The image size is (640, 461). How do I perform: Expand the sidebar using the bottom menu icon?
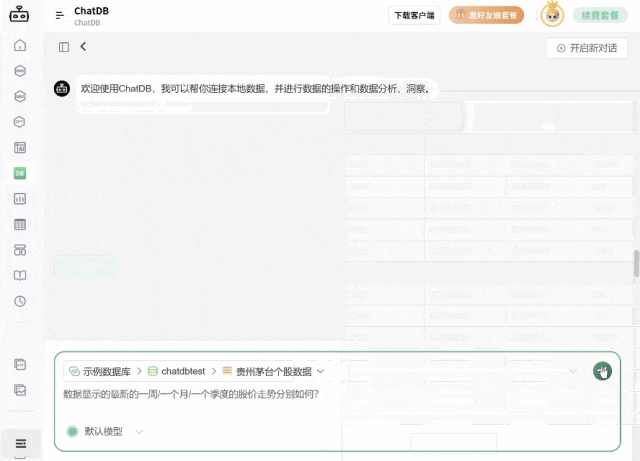pyautogui.click(x=21, y=443)
